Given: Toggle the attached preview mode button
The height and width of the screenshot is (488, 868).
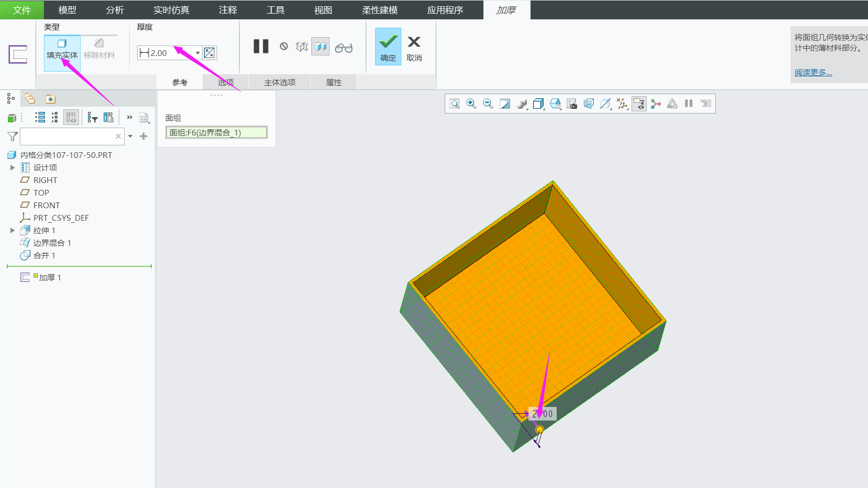Looking at the screenshot, I should click(320, 47).
